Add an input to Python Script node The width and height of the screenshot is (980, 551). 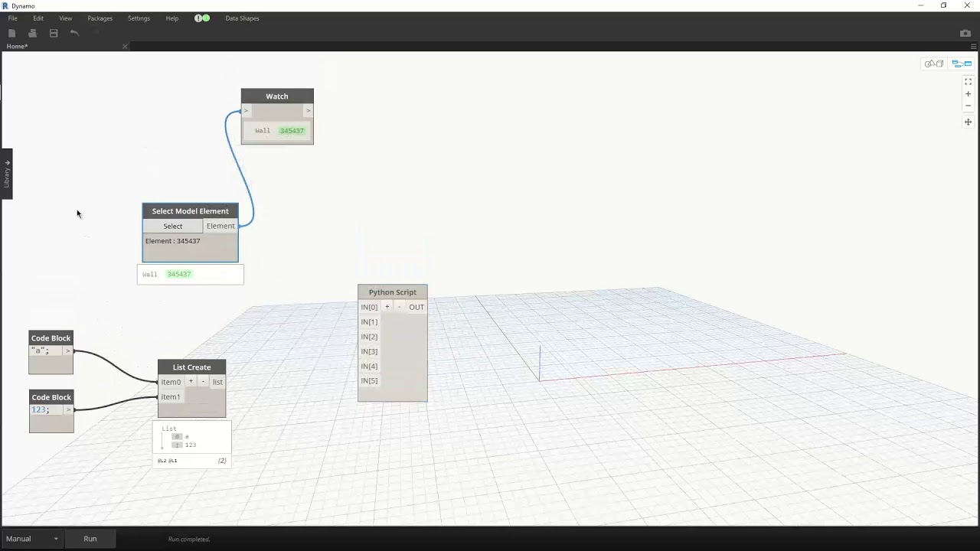click(x=387, y=307)
